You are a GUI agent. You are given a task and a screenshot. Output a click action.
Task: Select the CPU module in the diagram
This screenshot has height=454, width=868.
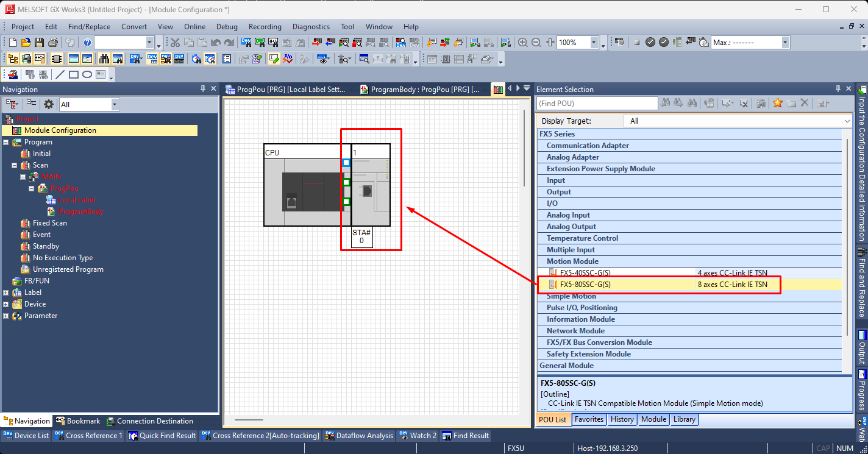307,185
